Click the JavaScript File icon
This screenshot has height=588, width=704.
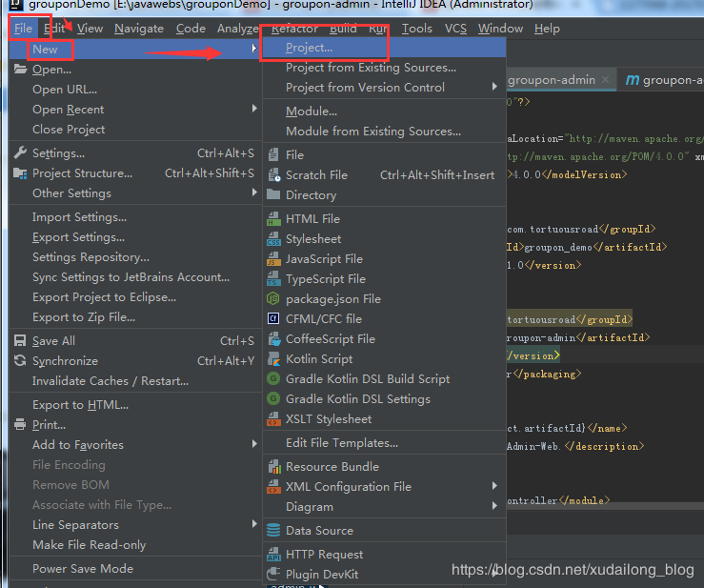(273, 258)
